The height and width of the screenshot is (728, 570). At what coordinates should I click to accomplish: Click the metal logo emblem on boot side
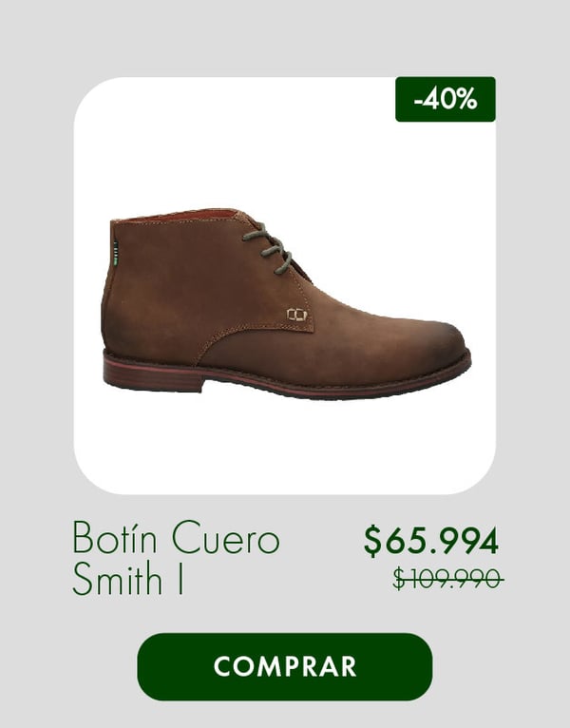click(297, 315)
